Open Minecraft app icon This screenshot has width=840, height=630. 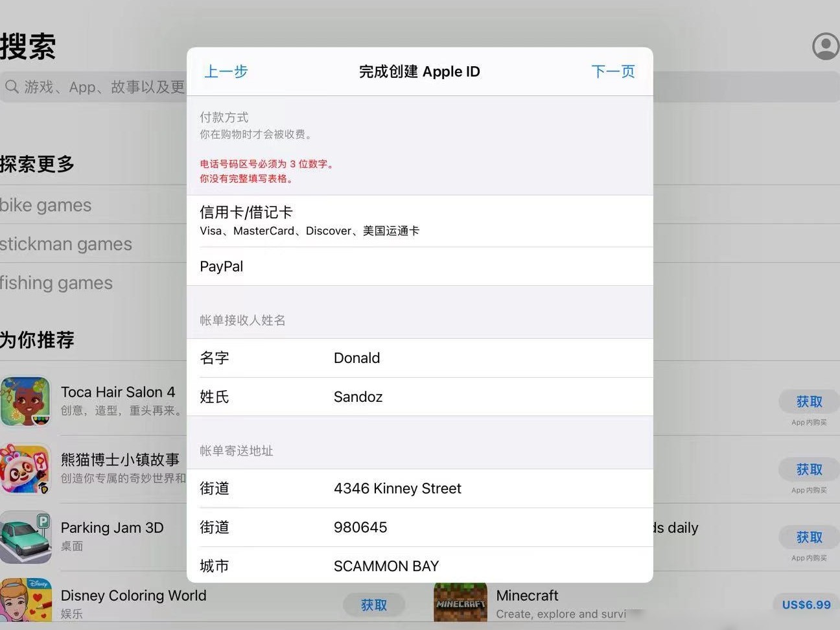[460, 601]
